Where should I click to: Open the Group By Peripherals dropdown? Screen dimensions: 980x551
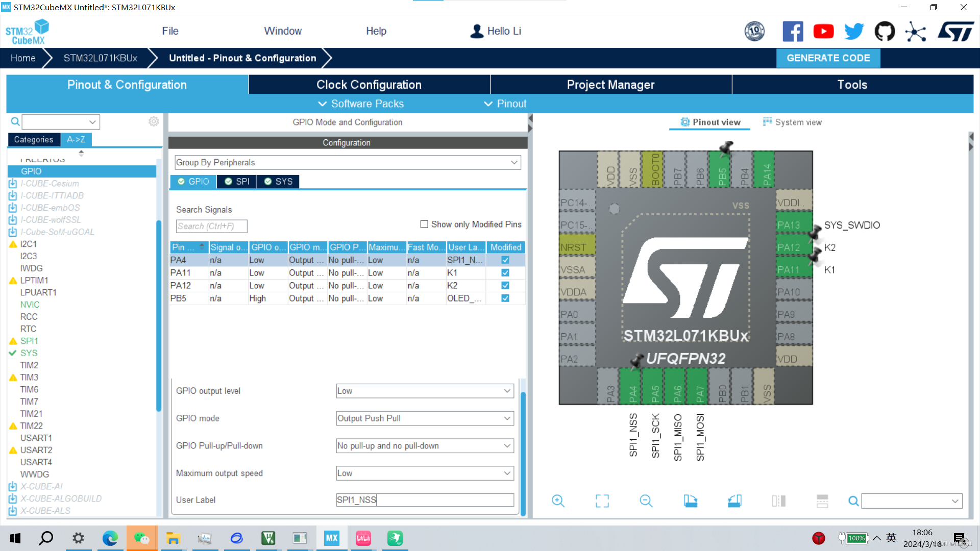click(x=347, y=162)
